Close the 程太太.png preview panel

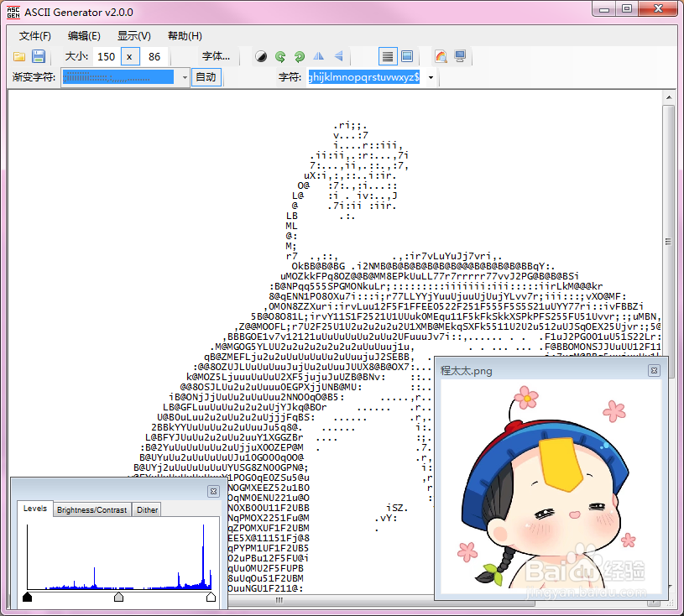coord(654,370)
